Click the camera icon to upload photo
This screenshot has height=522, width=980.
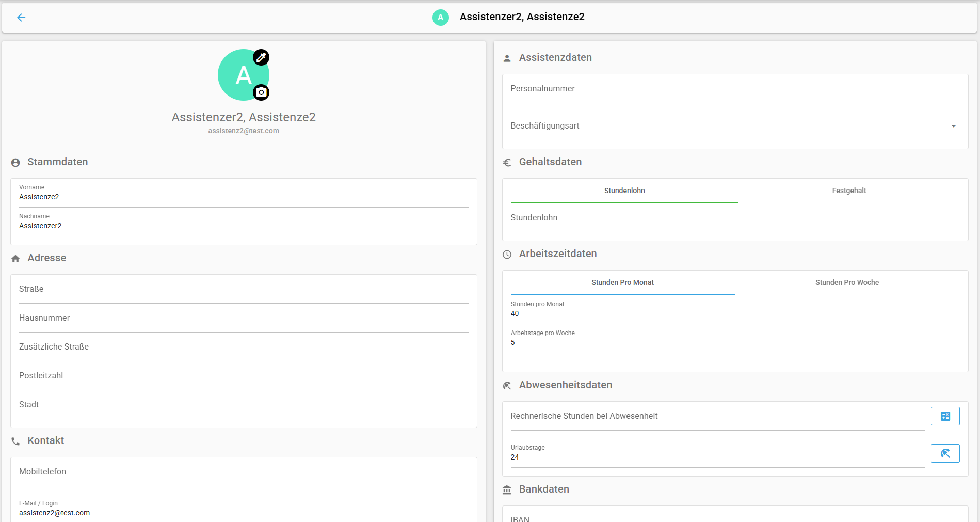click(261, 92)
